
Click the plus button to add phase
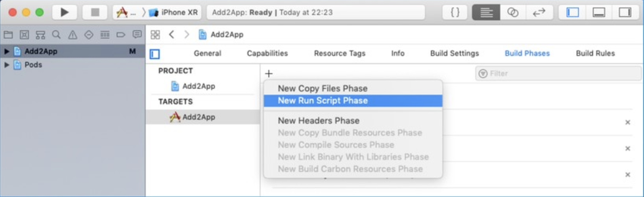[x=269, y=73]
